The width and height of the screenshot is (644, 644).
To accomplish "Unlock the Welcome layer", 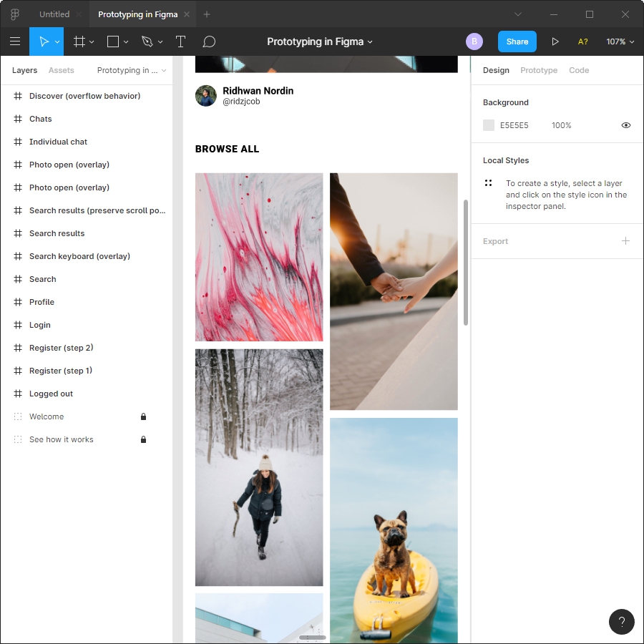I will point(143,416).
